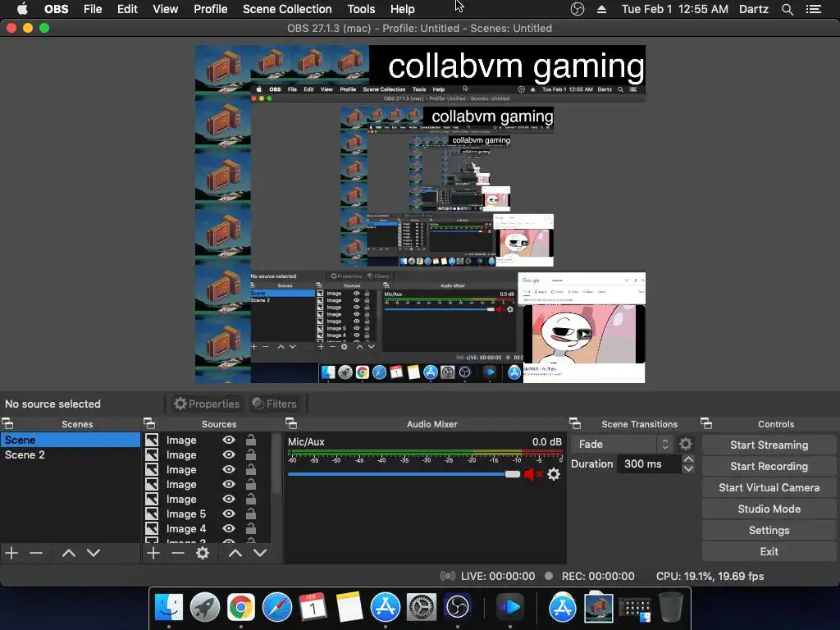This screenshot has height=630, width=840.
Task: Open the Tools menu
Action: click(361, 9)
